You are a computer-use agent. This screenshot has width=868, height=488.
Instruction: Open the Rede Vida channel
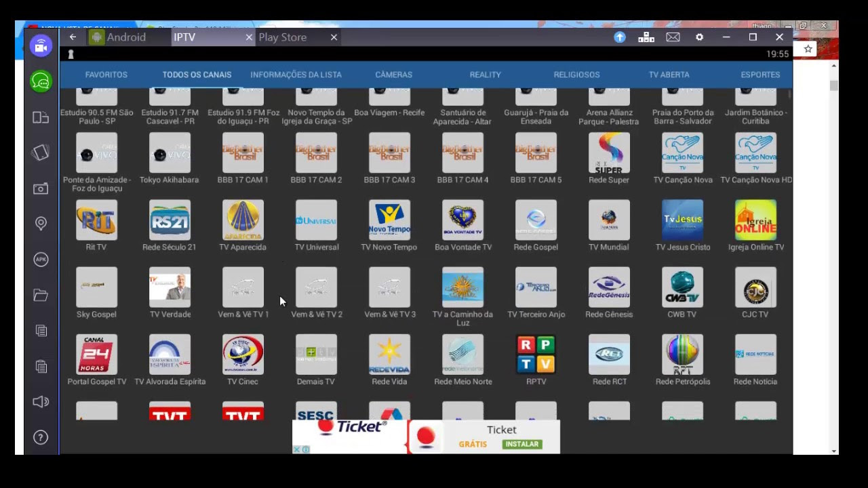pyautogui.click(x=389, y=354)
